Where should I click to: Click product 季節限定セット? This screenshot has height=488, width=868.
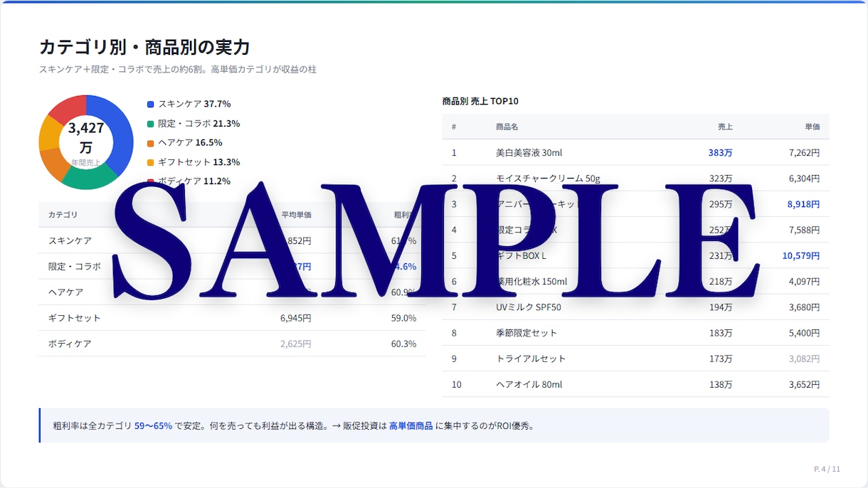click(526, 333)
